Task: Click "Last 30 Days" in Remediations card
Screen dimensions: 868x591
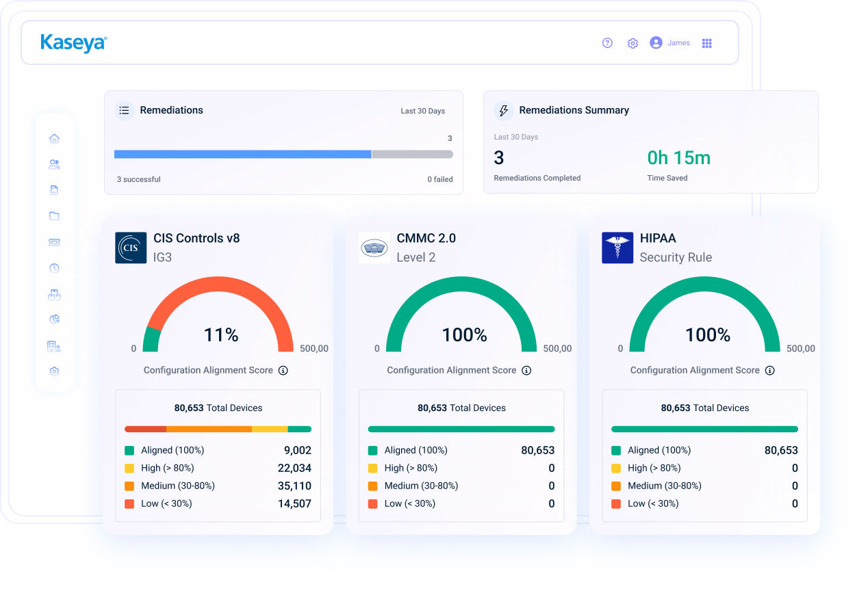Action: tap(423, 111)
